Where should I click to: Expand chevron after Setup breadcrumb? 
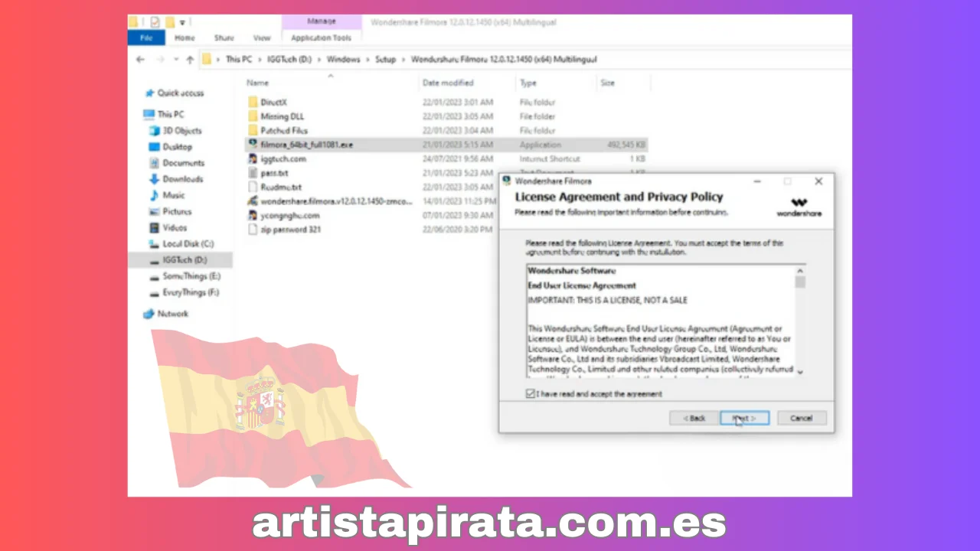(403, 59)
